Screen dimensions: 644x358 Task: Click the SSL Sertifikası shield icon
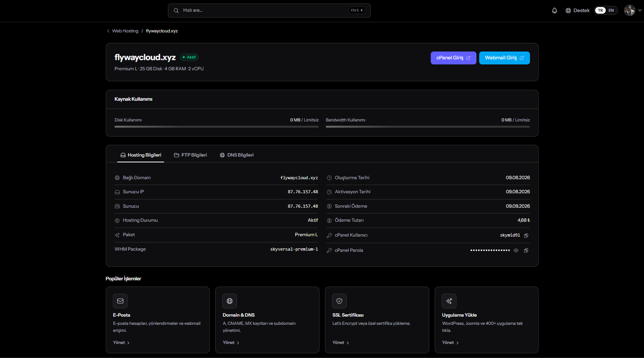tap(339, 301)
